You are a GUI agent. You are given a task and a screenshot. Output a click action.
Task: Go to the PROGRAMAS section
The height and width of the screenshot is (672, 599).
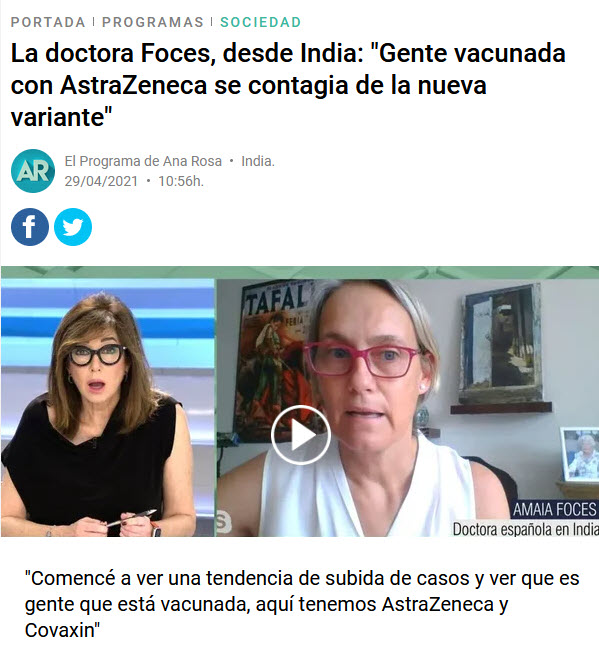tap(153, 22)
